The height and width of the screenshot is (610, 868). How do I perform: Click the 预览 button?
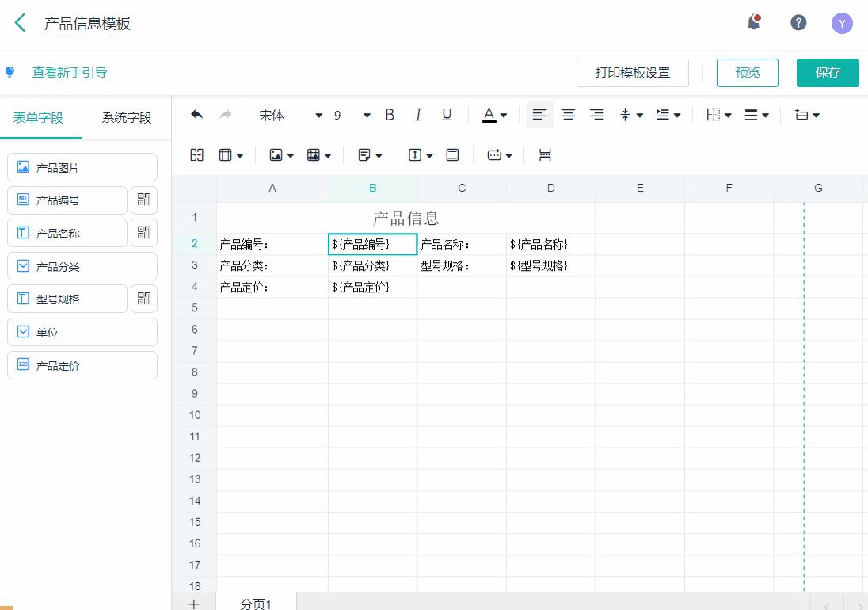pos(747,72)
